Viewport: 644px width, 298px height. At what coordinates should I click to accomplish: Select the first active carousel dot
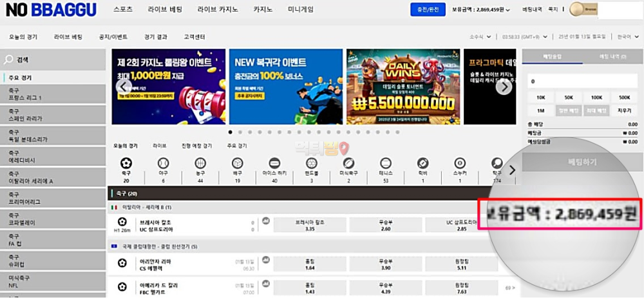pos(230,132)
